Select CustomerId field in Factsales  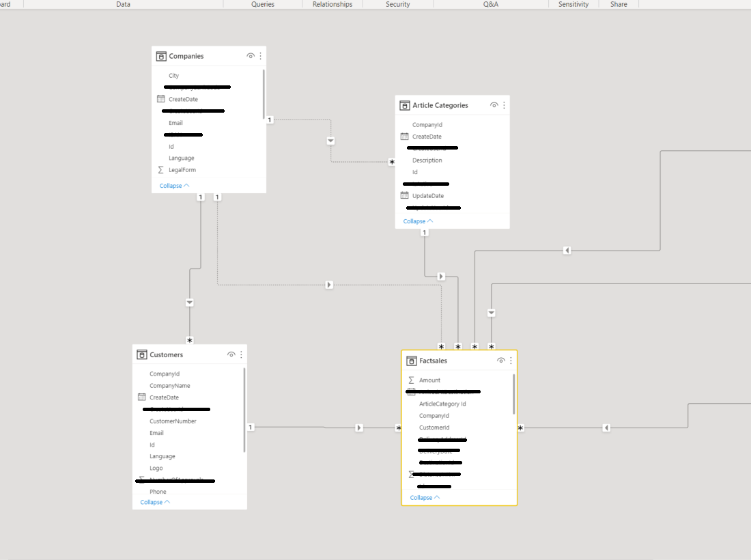[x=434, y=428]
